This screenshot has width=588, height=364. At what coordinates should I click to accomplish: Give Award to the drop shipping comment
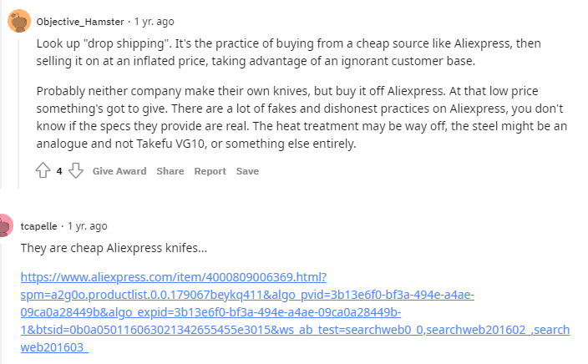(x=119, y=171)
